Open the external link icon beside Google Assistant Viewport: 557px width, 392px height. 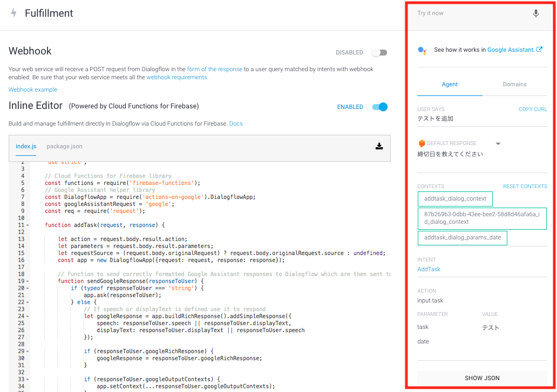pyautogui.click(x=539, y=49)
